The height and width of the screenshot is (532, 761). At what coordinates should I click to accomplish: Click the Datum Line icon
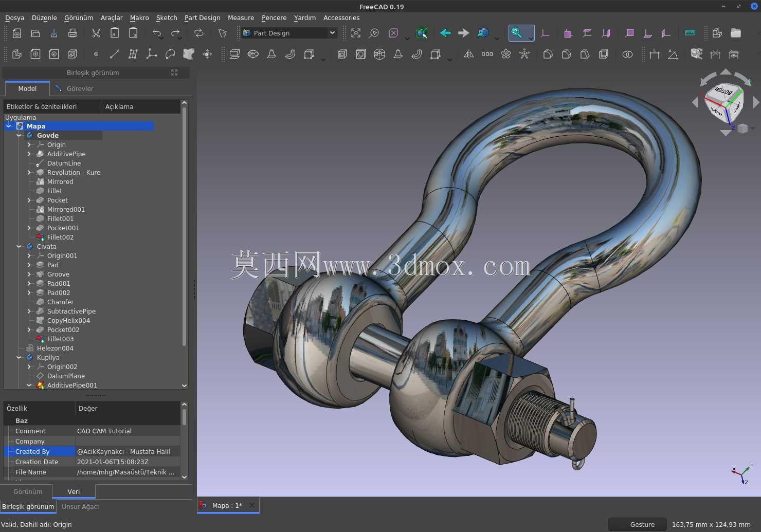[x=115, y=54]
